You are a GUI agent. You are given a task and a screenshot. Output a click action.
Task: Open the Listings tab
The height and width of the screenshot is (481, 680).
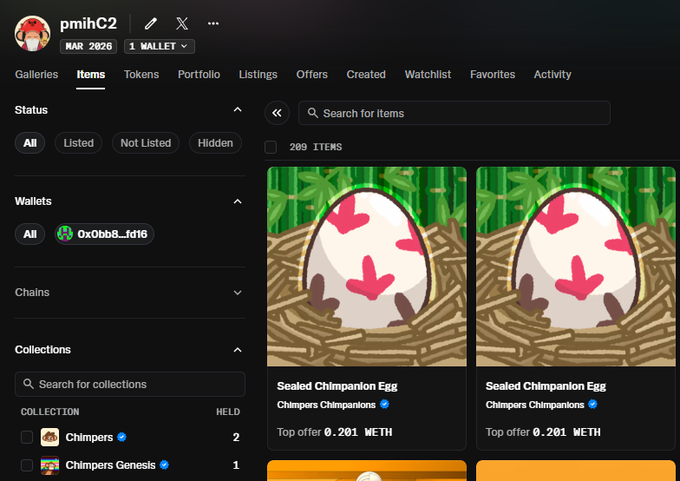[x=258, y=75]
